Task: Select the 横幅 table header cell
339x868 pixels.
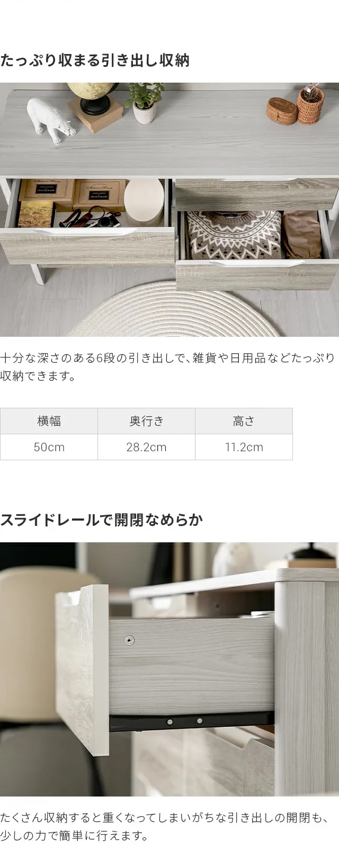Action: click(49, 421)
